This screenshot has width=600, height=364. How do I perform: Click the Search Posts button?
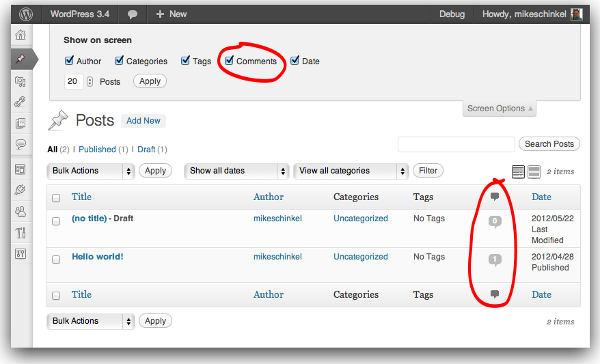tap(549, 144)
